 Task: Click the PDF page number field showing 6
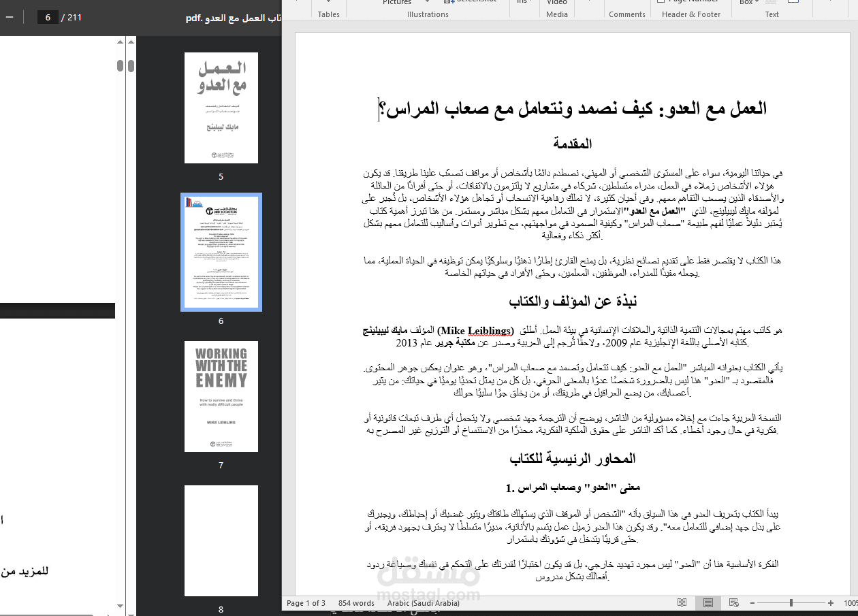[48, 18]
